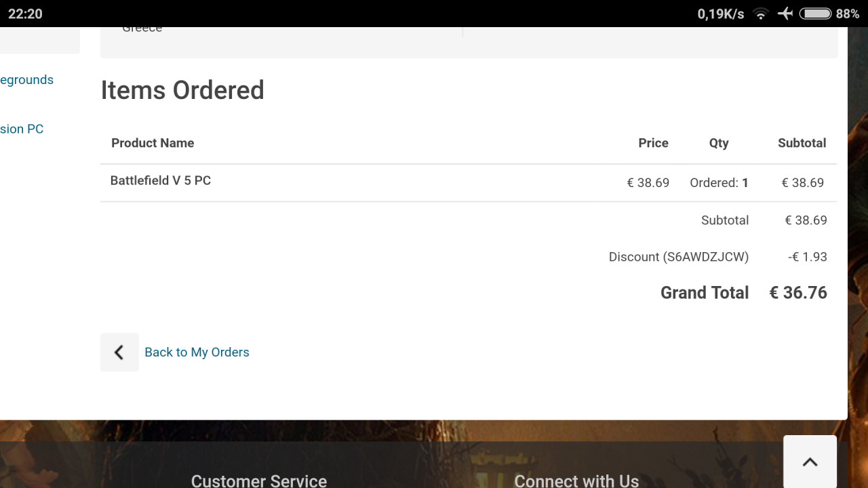Click the Qty column header
The width and height of the screenshot is (868, 488).
click(x=719, y=143)
